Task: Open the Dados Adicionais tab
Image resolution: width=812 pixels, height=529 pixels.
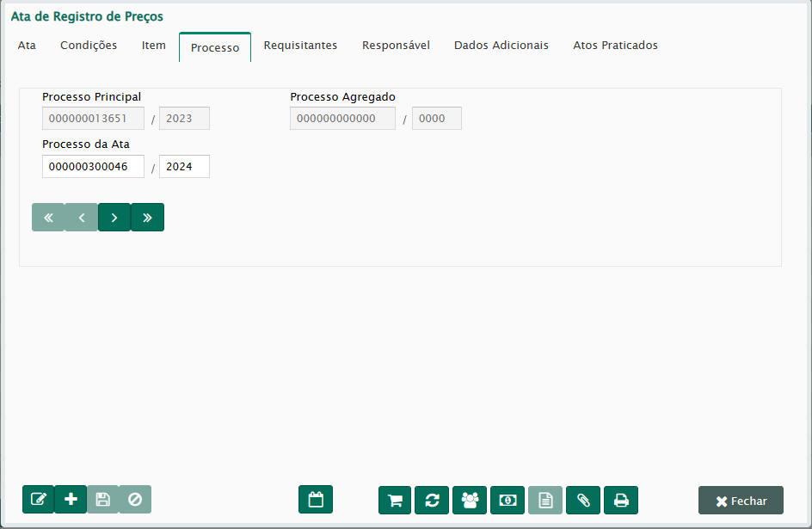Action: 501,46
